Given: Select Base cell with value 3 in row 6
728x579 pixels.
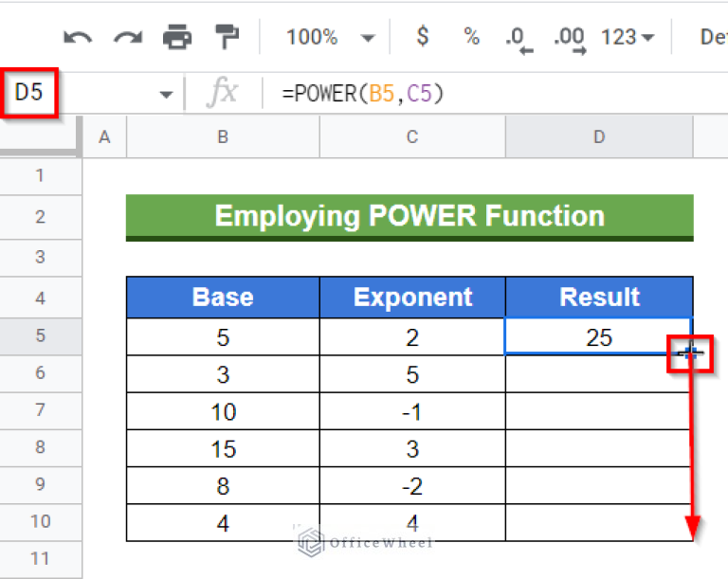Looking at the screenshot, I should [223, 373].
